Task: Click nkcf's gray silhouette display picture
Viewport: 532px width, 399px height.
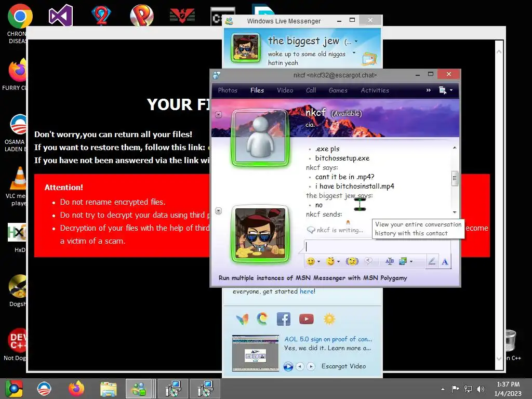Action: [260, 137]
